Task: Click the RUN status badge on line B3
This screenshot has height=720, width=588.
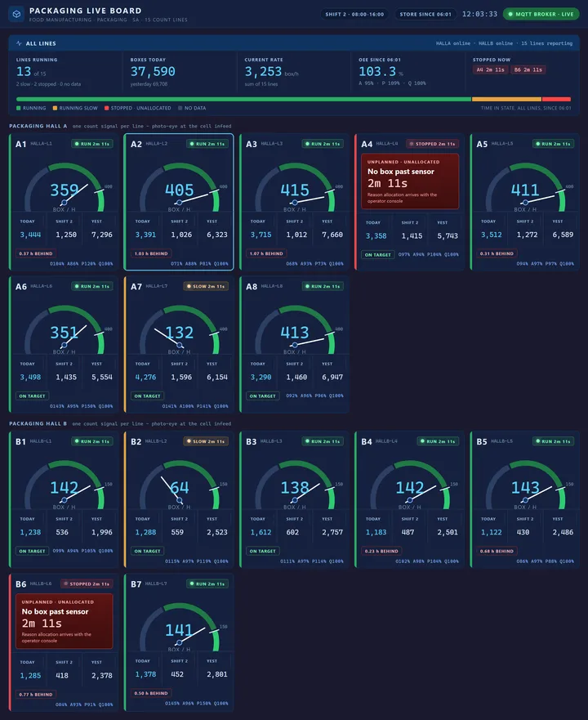Action: [323, 441]
